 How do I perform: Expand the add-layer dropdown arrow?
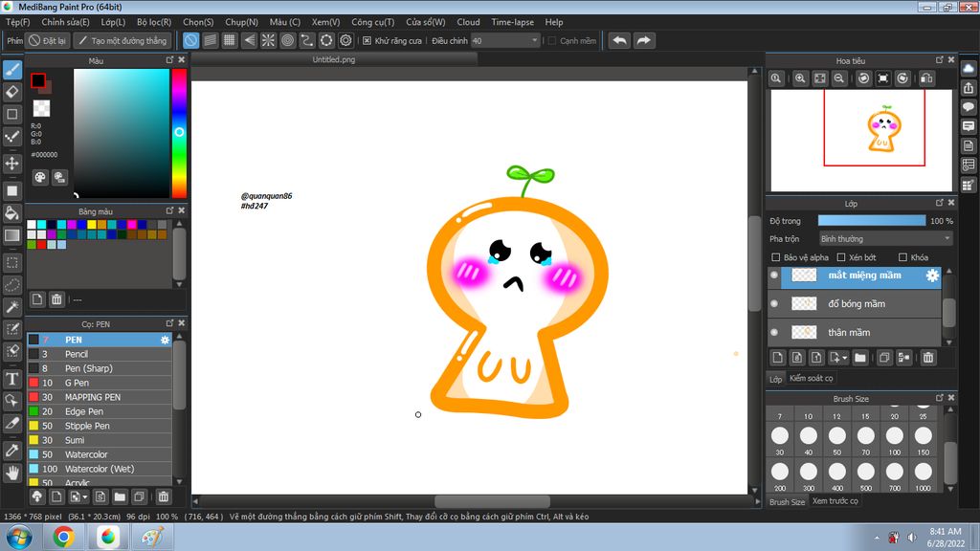tap(844, 358)
